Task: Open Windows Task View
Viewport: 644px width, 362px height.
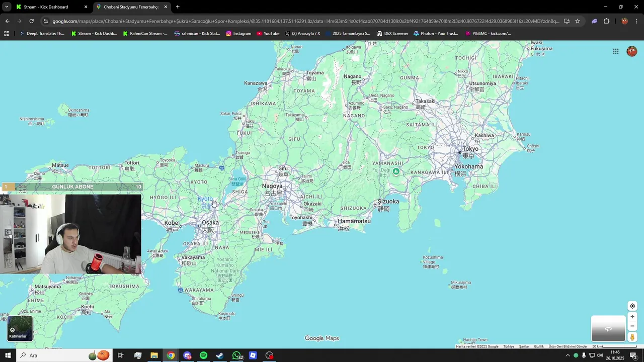Action: point(121,355)
